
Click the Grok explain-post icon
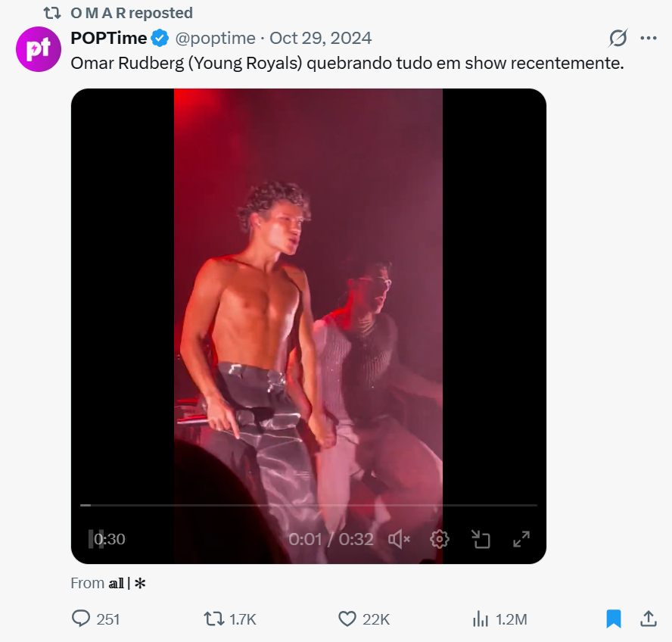[618, 38]
